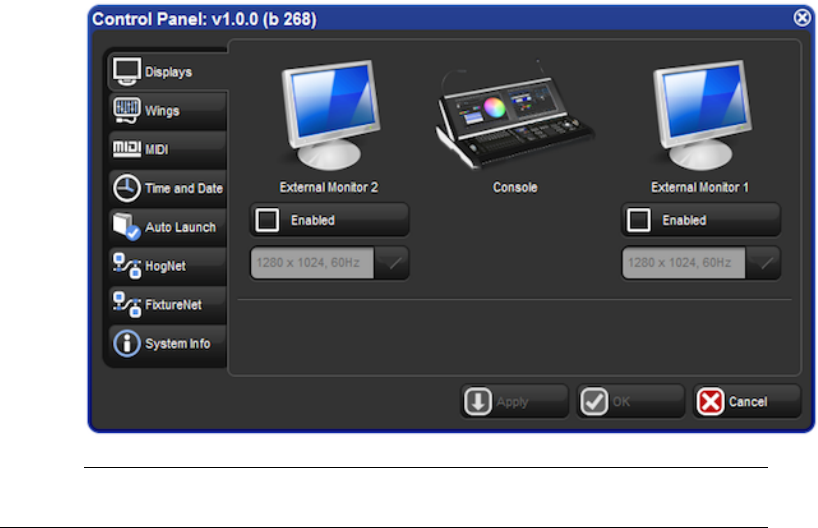
Task: Open resolution dropdown arrow for External Monitor 2
Action: pos(392,263)
